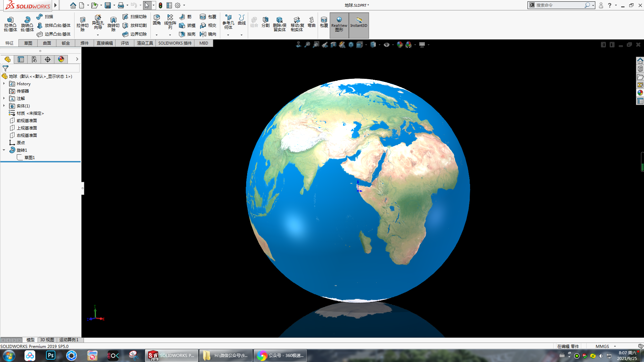The image size is (644, 362).
Task: Click the 拔模 draft tool
Action: click(187, 25)
